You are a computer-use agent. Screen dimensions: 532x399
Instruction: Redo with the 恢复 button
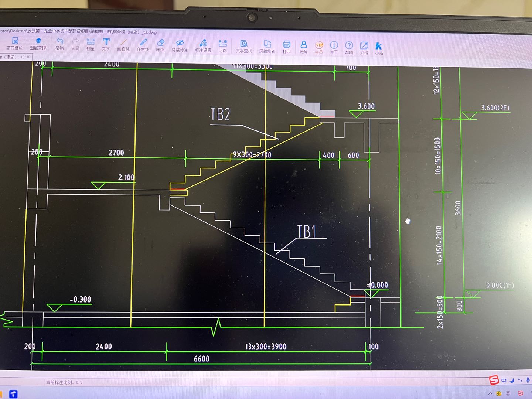(75, 44)
